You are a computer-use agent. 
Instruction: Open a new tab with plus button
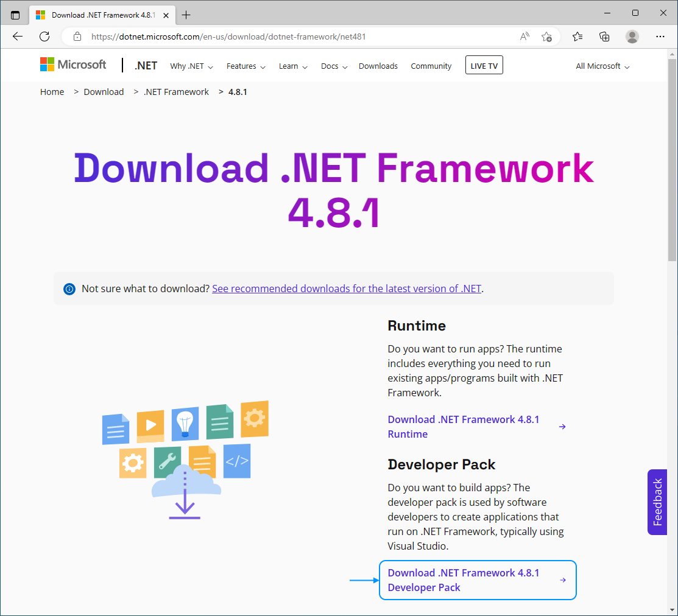point(186,15)
